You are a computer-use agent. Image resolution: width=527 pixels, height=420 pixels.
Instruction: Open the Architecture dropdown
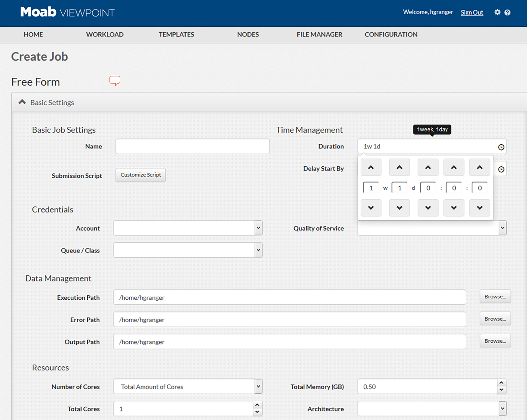(x=503, y=408)
